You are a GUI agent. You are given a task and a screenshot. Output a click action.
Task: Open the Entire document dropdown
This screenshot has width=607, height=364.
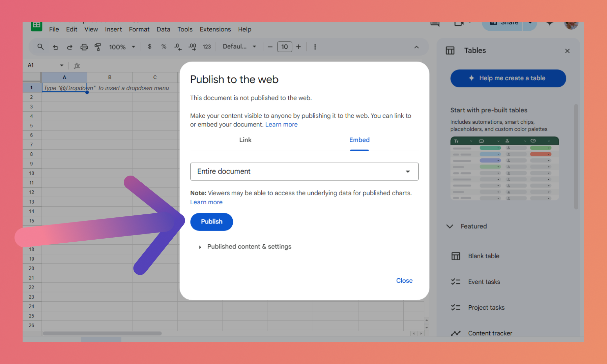click(x=304, y=172)
